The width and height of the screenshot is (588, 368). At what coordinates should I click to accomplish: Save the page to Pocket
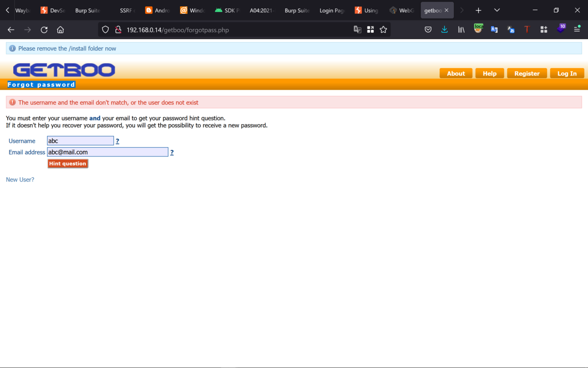click(428, 30)
